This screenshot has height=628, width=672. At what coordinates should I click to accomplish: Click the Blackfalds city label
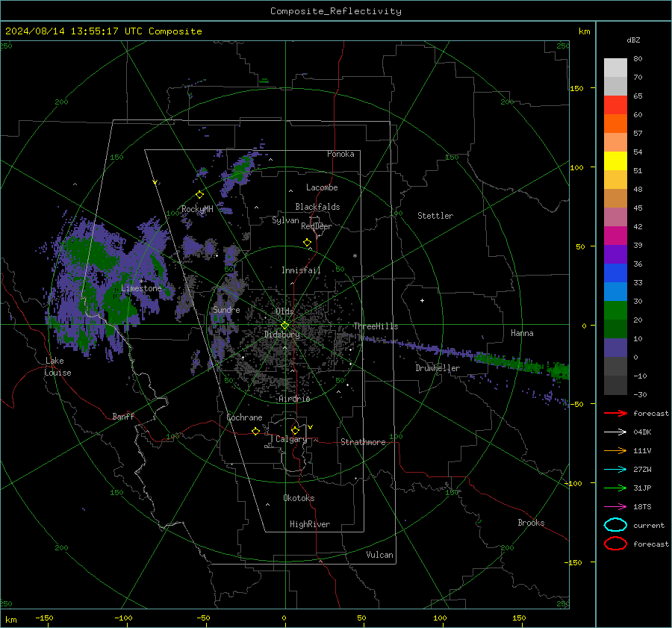tap(317, 207)
